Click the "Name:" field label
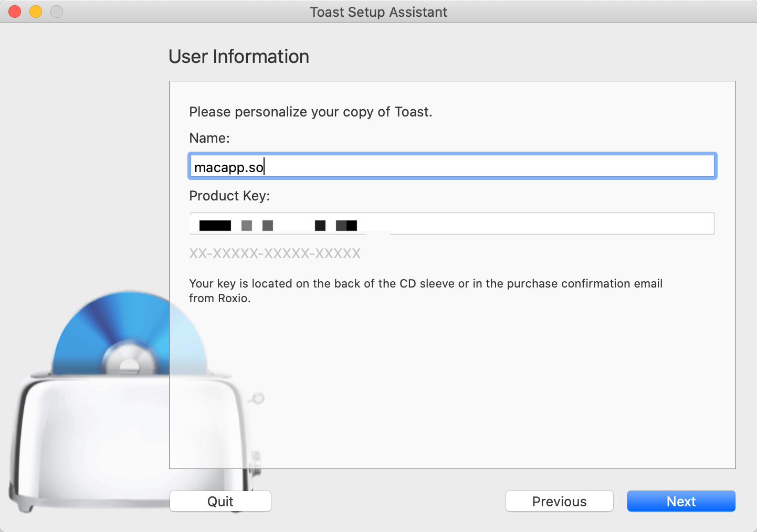Screen dimensions: 757x532 [x=209, y=138]
